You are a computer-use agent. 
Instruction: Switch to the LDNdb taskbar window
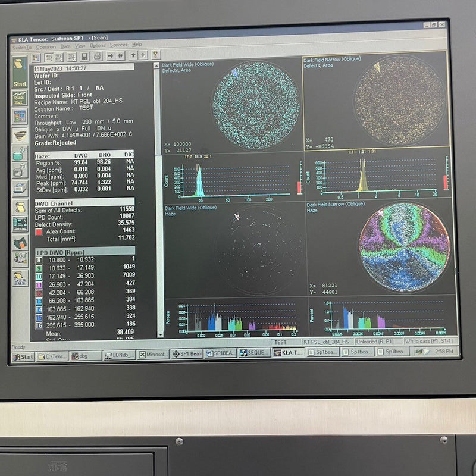[119, 355]
